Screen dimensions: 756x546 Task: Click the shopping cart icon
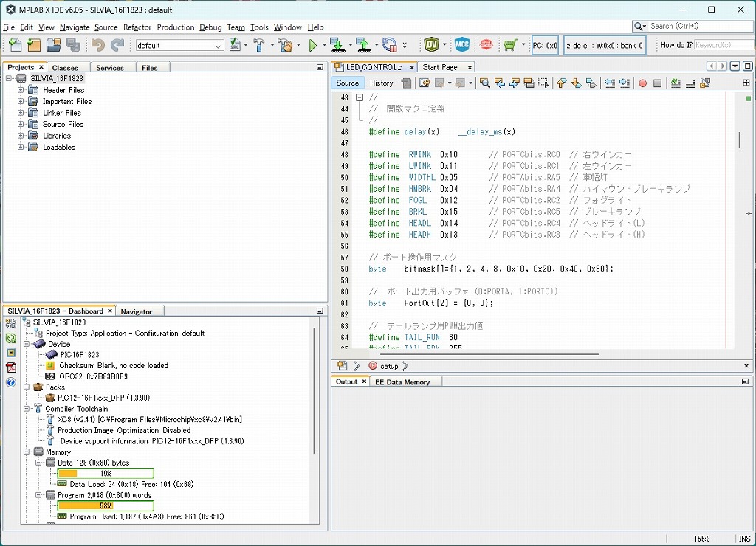pos(509,45)
